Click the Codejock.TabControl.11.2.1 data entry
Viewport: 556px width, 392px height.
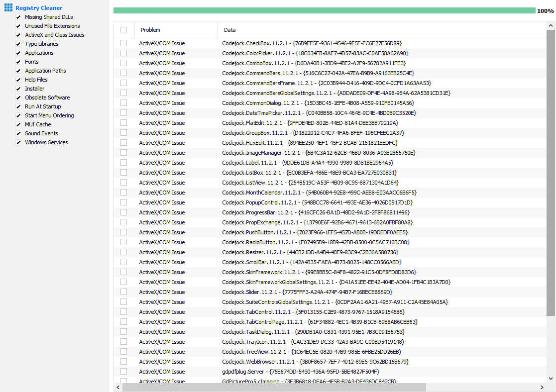coord(314,312)
